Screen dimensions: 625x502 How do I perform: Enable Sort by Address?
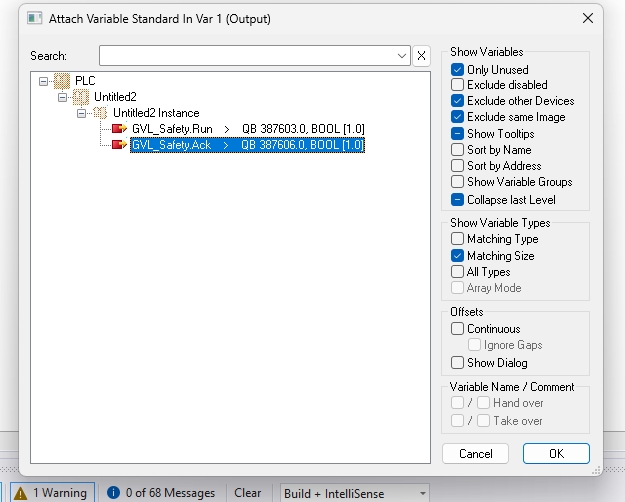[457, 165]
